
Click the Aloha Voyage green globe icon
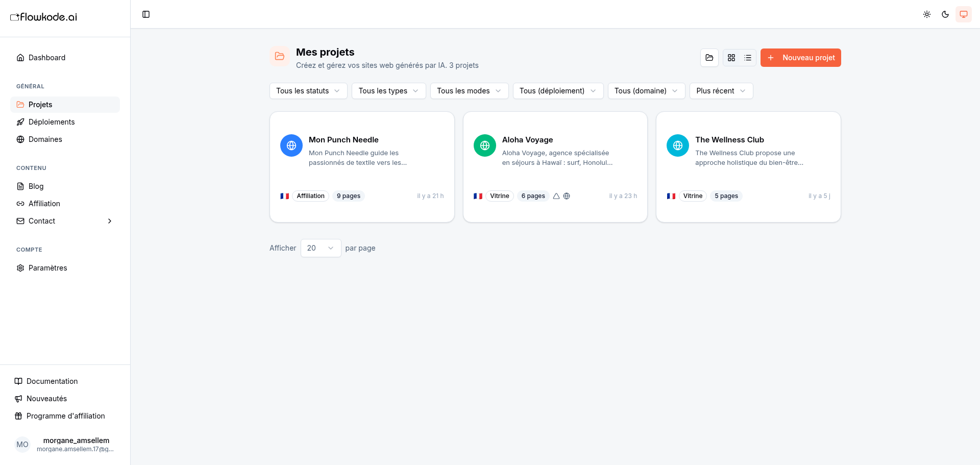[485, 145]
